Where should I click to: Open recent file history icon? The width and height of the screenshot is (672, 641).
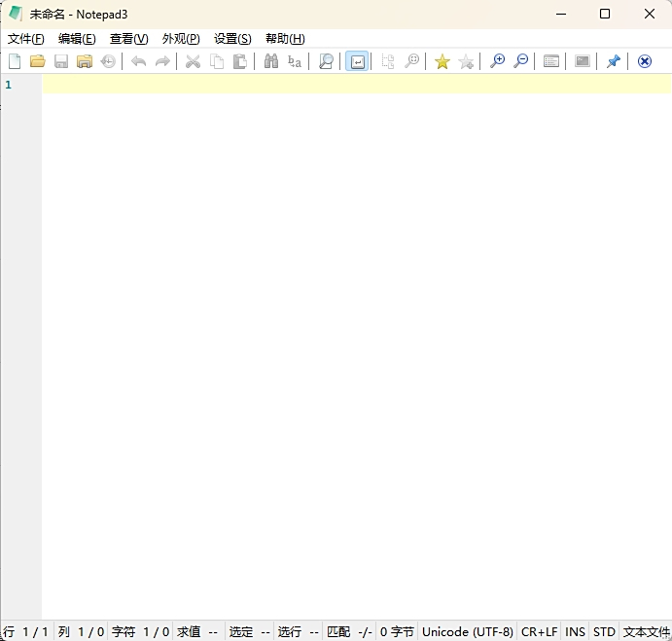[x=108, y=61]
